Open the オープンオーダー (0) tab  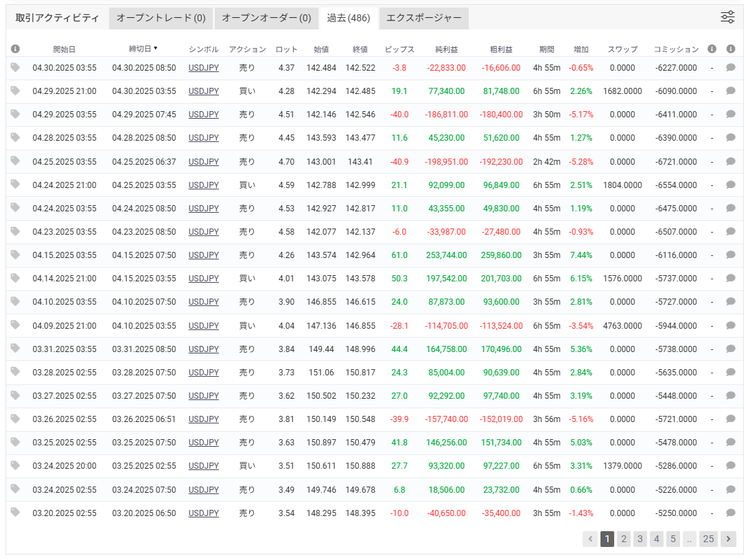coord(266,19)
